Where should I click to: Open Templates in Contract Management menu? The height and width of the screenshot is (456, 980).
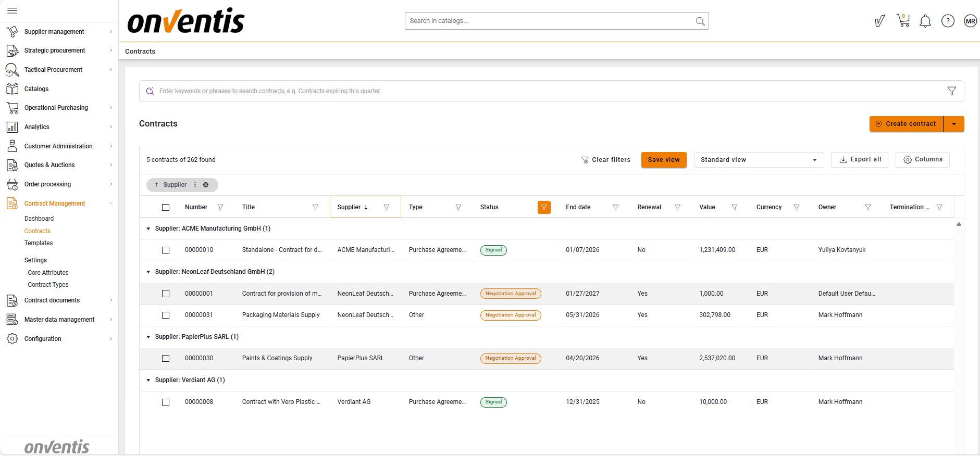tap(39, 243)
